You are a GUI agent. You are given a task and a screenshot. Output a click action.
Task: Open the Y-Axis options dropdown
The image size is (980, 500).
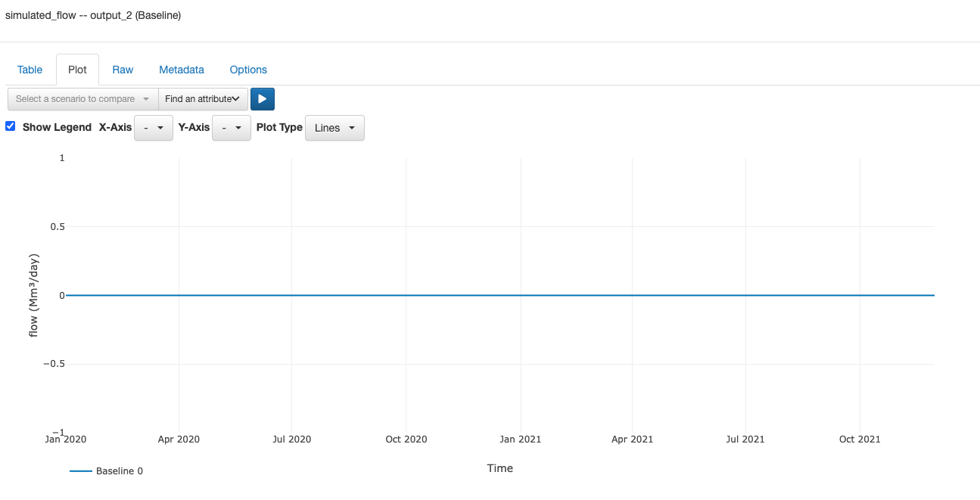[x=232, y=128]
